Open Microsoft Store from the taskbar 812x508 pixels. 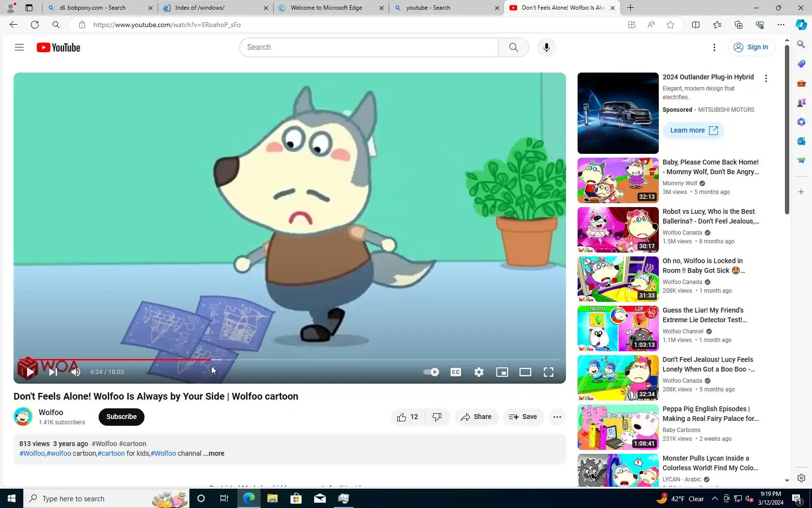[296, 498]
